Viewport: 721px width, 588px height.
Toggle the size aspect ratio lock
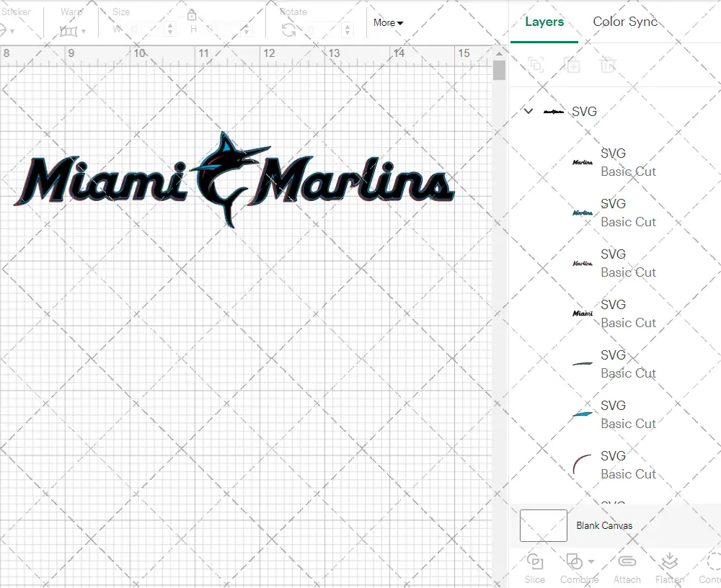pyautogui.click(x=192, y=16)
